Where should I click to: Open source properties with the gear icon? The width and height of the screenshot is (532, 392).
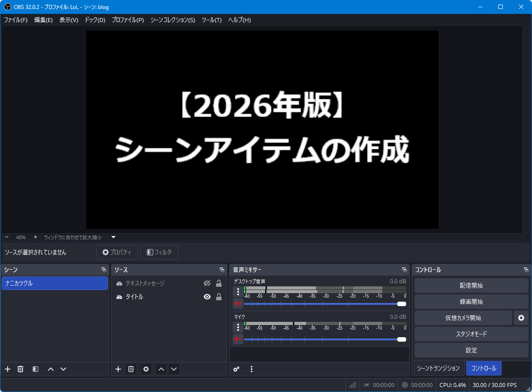click(146, 369)
